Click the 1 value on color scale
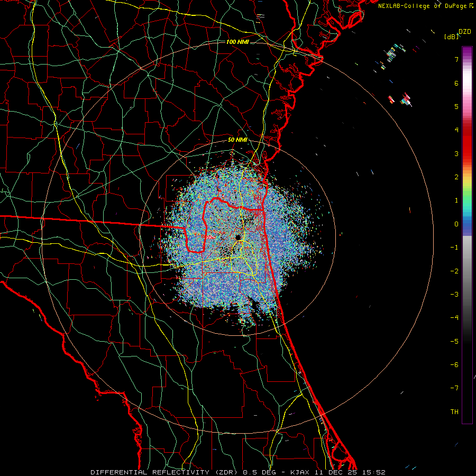The height and width of the screenshot is (476, 476). tap(456, 200)
